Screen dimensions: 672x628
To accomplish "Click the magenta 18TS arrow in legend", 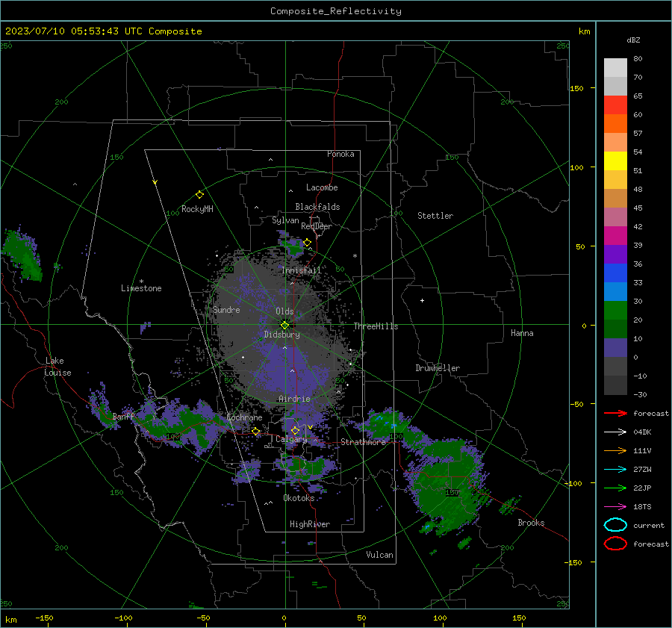I will click(615, 507).
